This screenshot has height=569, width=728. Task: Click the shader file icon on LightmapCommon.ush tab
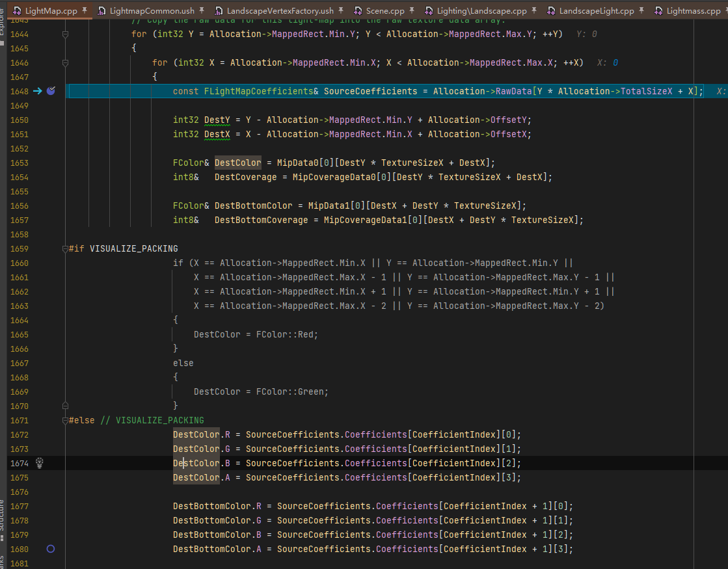[x=101, y=10]
